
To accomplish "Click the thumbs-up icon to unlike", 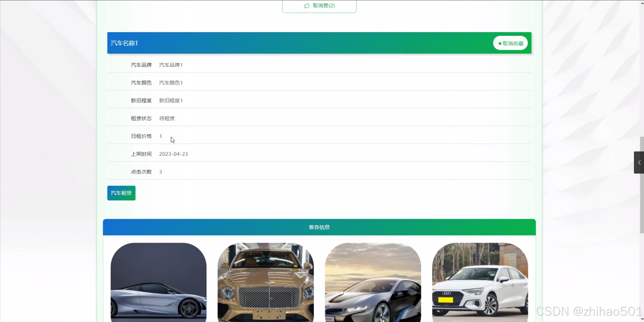I will 307,6.
